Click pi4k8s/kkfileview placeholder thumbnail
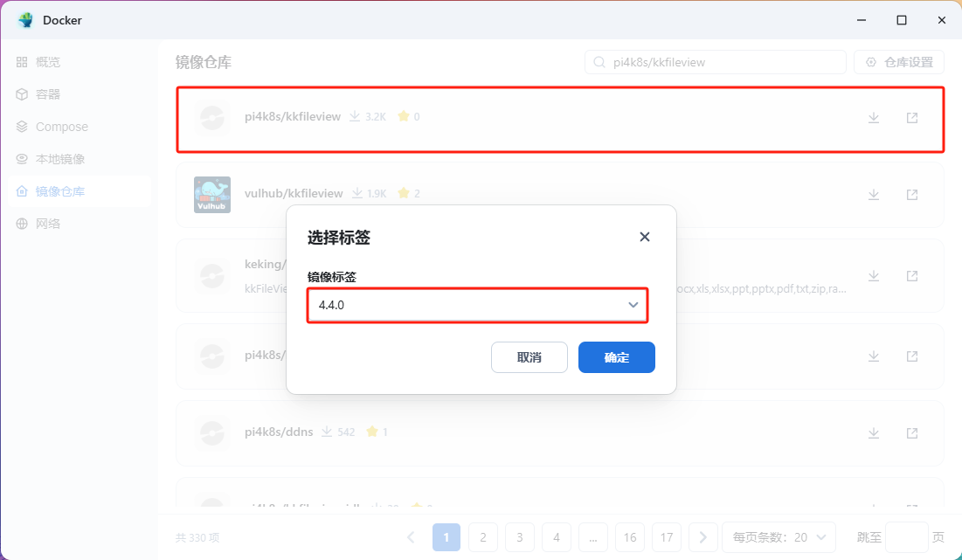 click(x=212, y=117)
